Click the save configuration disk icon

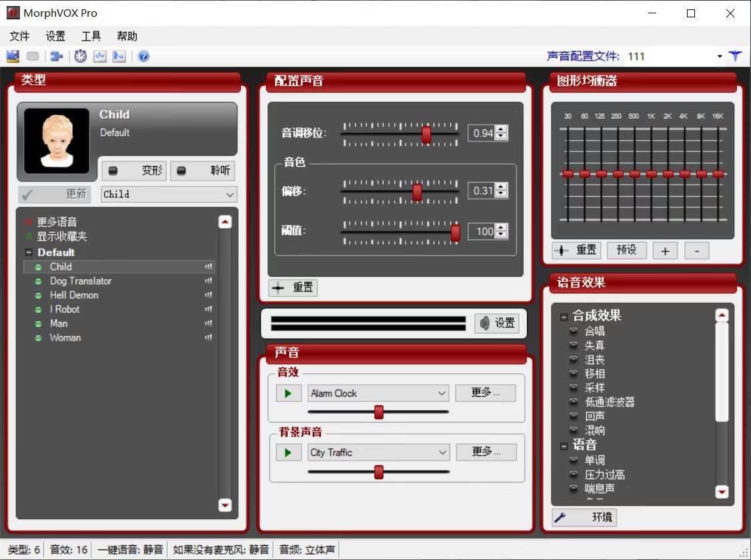(x=12, y=56)
